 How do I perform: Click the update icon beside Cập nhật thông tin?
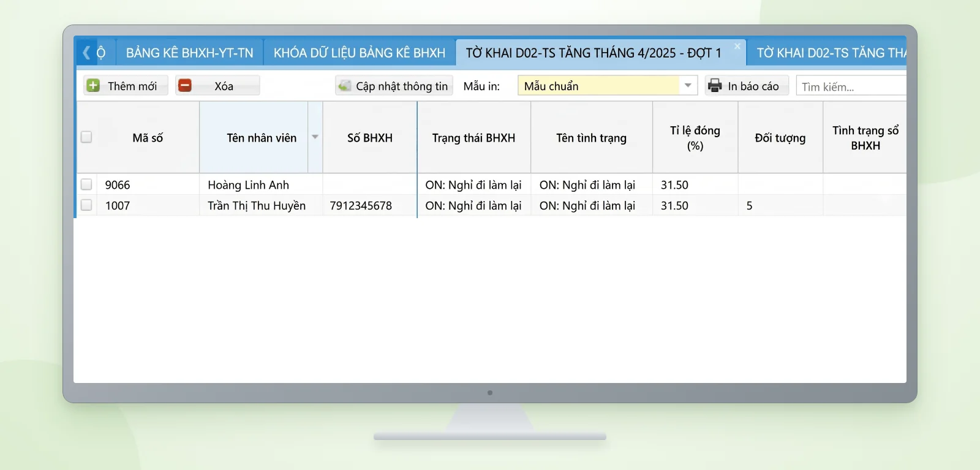(x=345, y=86)
